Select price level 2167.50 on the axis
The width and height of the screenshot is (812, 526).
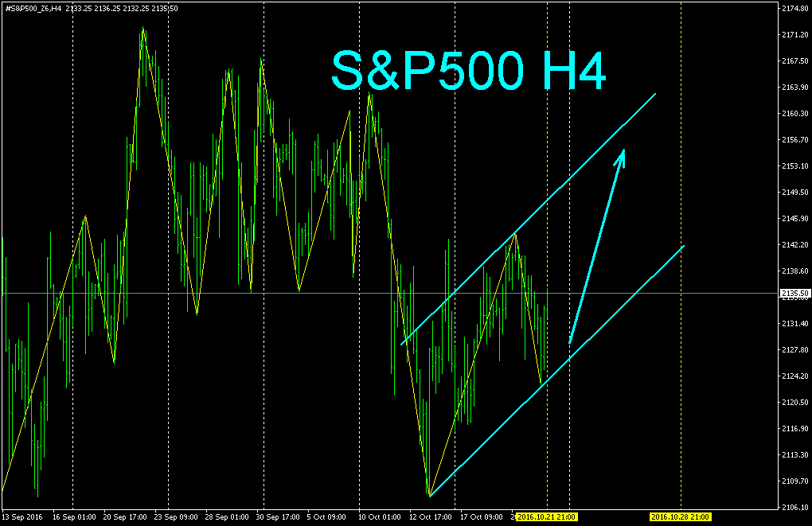(x=795, y=61)
